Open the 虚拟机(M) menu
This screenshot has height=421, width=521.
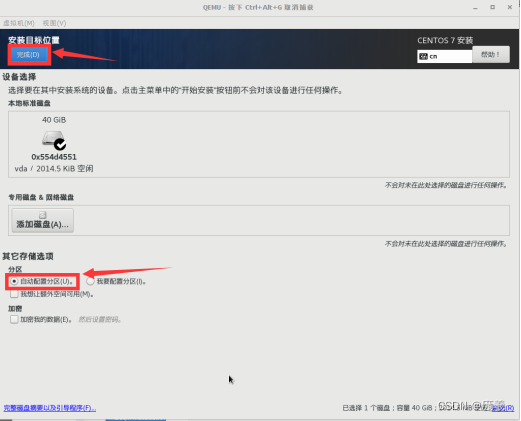pyautogui.click(x=19, y=23)
